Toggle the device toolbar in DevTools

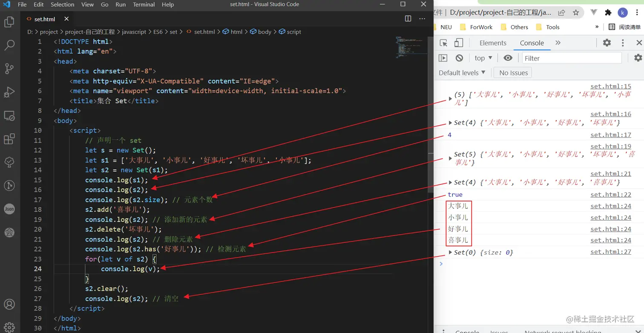coord(459,43)
